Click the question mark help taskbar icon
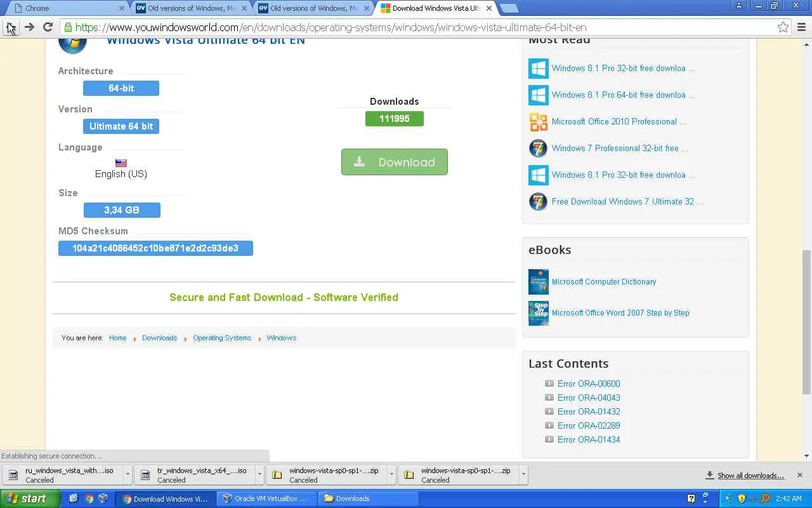 point(691,498)
